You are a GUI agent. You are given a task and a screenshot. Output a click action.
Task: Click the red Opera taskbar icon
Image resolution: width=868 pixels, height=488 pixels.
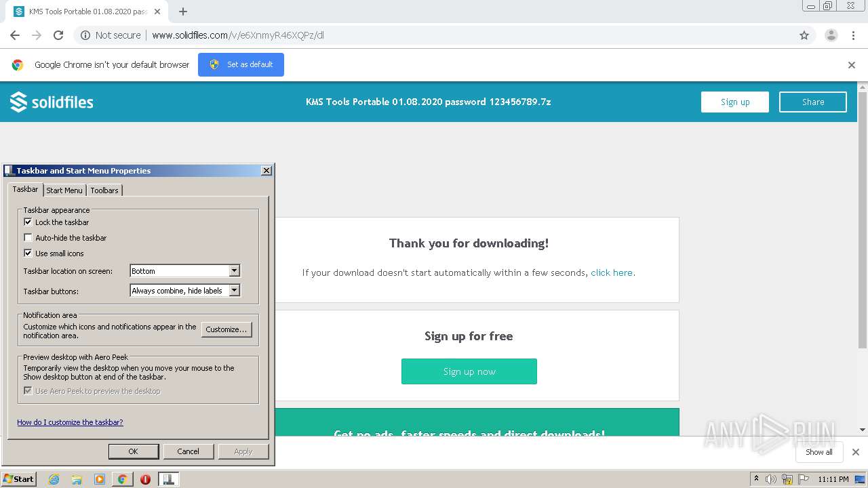click(145, 479)
